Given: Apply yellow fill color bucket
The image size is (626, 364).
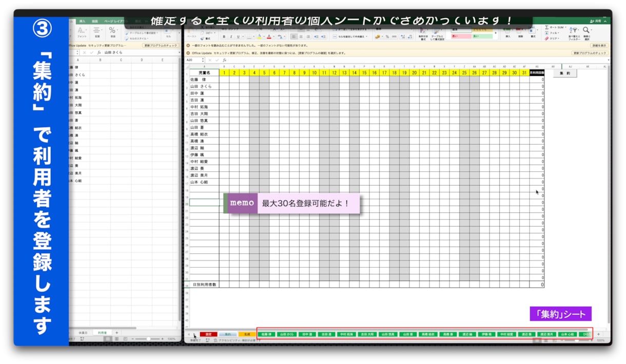Looking at the screenshot, I should 259,37.
